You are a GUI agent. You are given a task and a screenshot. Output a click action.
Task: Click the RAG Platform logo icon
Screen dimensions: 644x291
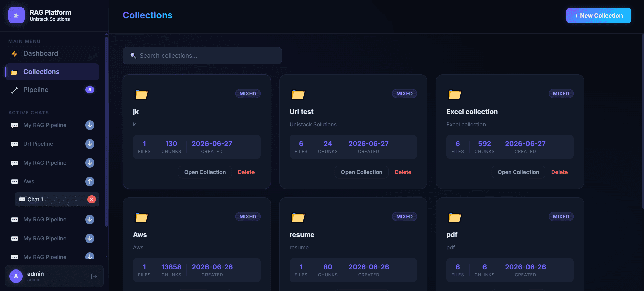pyautogui.click(x=16, y=15)
